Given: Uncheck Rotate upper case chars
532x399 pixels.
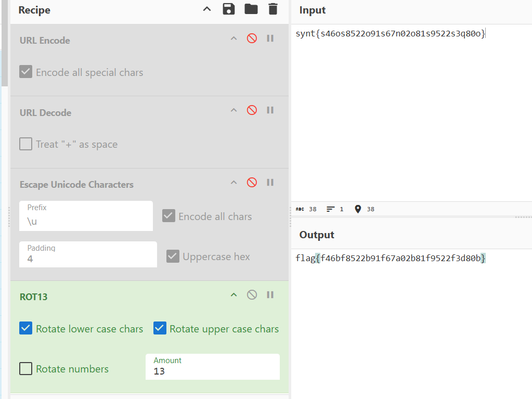Looking at the screenshot, I should point(160,328).
